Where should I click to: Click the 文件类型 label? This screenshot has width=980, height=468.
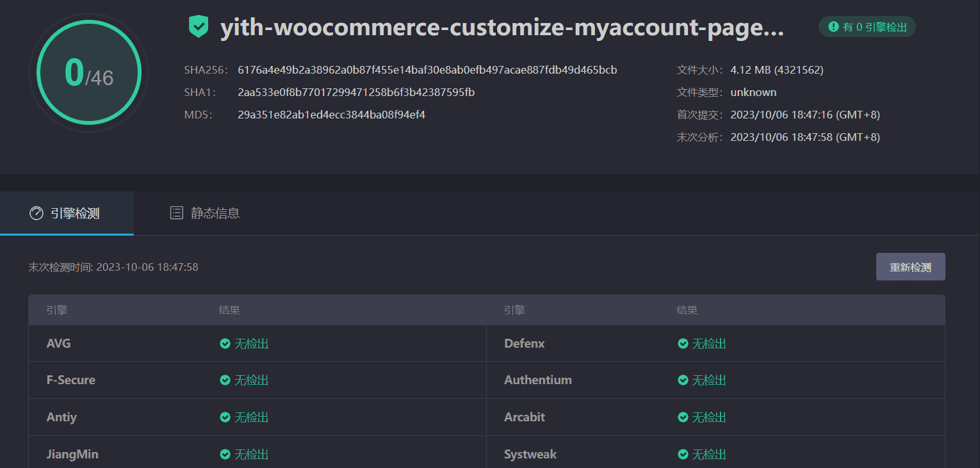[700, 92]
